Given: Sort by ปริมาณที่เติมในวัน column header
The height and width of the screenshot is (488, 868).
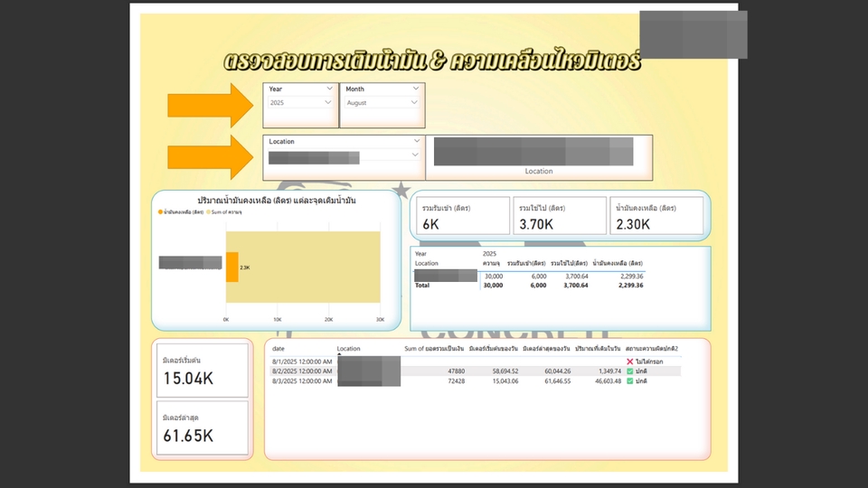Looking at the screenshot, I should pyautogui.click(x=598, y=349).
